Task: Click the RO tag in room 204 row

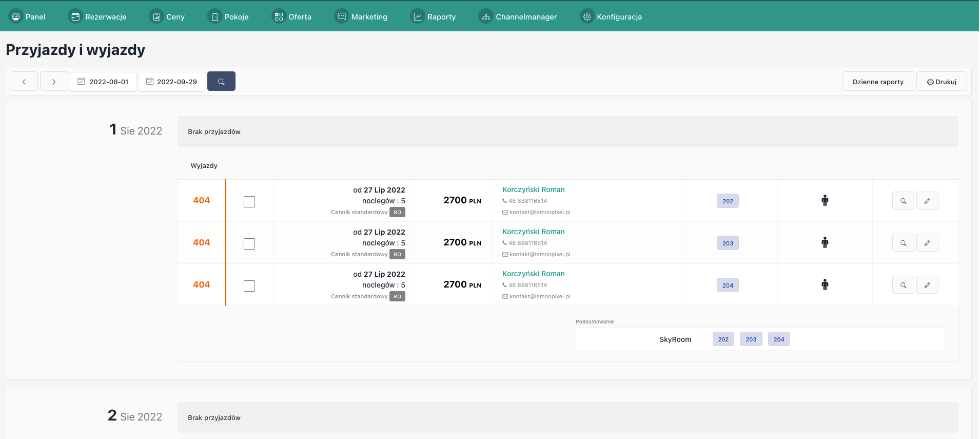Action: point(397,296)
